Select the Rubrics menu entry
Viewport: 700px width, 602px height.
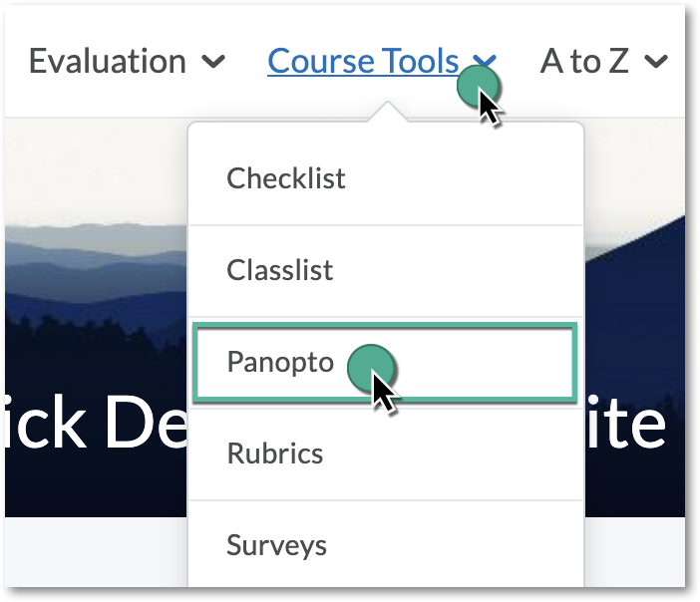pos(275,454)
